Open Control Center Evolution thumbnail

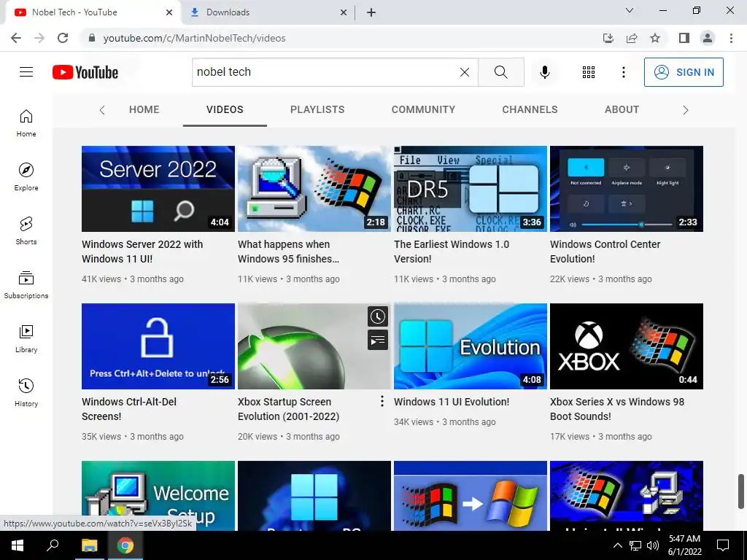627,189
